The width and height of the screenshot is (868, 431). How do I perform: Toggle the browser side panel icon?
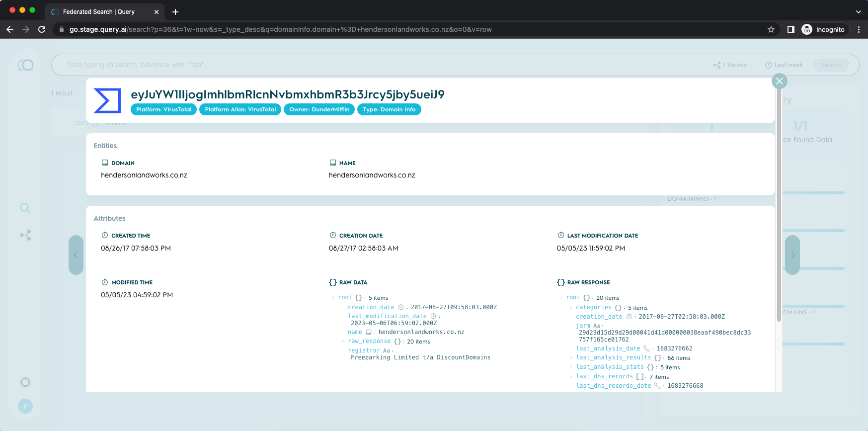click(791, 29)
